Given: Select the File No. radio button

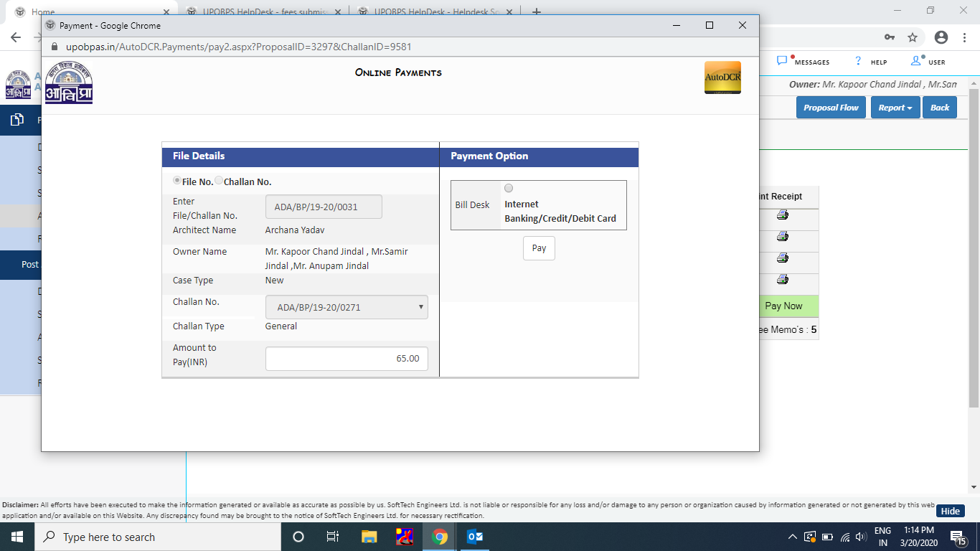Looking at the screenshot, I should (177, 181).
